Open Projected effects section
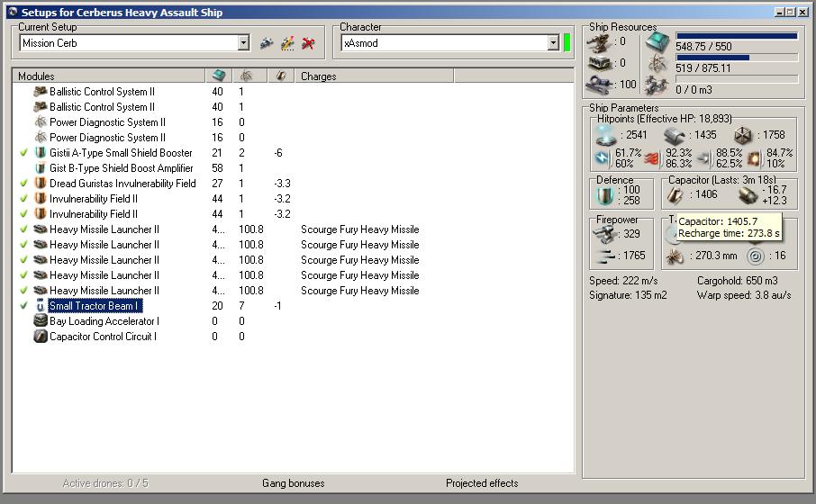This screenshot has height=504, width=816. pos(482,483)
